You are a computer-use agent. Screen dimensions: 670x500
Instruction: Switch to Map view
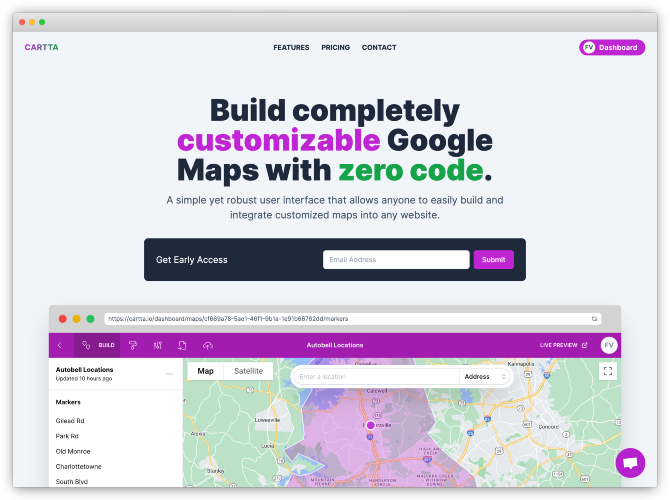point(206,371)
